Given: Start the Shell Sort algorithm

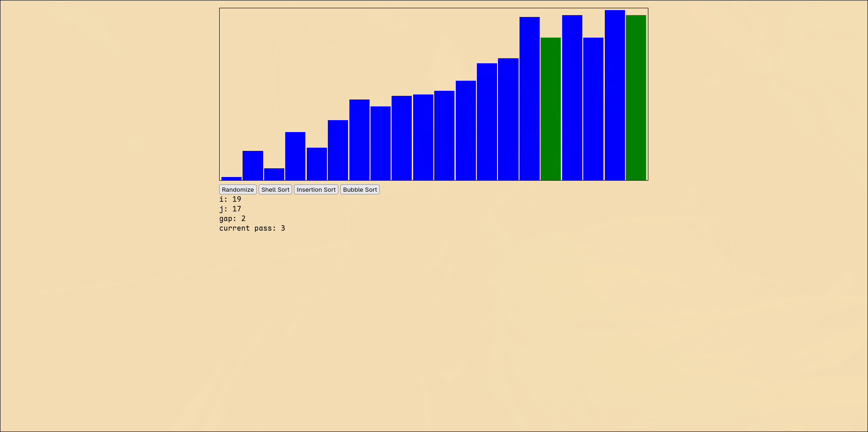Looking at the screenshot, I should point(275,189).
